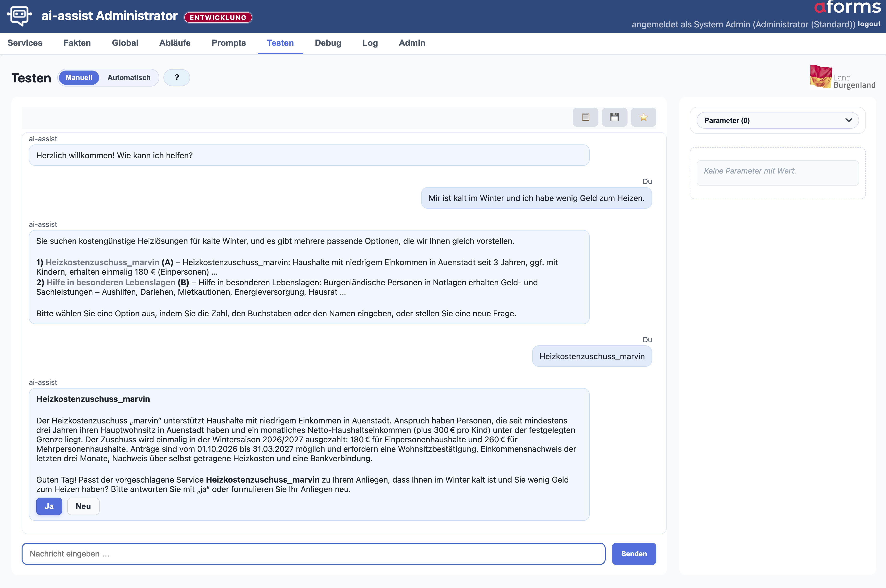Click the Hilfe in besonderen Lebenslagen link
Viewport: 886px width, 588px height.
[x=111, y=282]
